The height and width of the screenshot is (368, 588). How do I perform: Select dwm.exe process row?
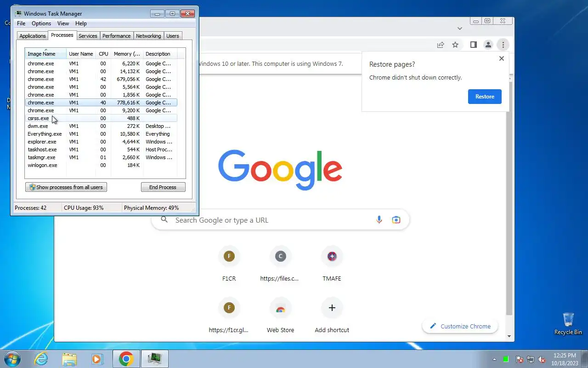point(101,126)
